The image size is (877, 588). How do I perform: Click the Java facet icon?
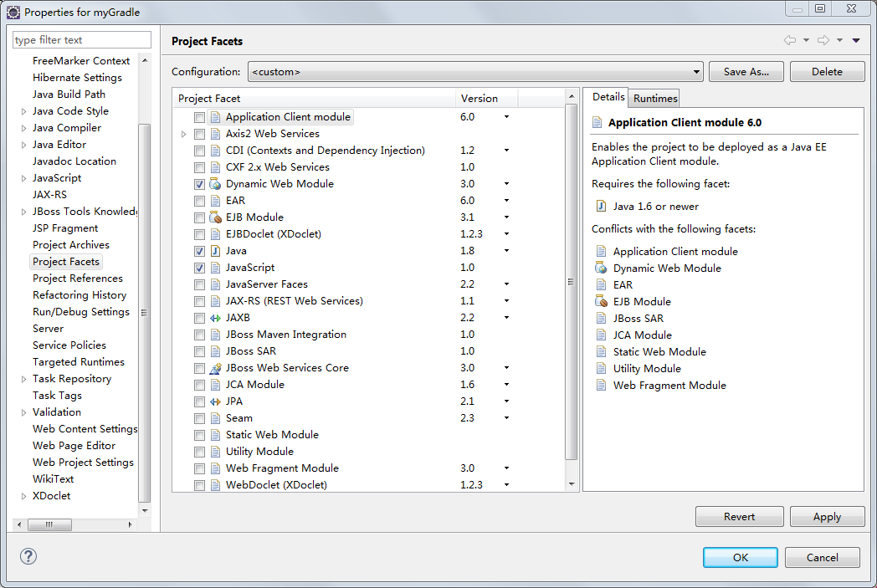[x=215, y=251]
